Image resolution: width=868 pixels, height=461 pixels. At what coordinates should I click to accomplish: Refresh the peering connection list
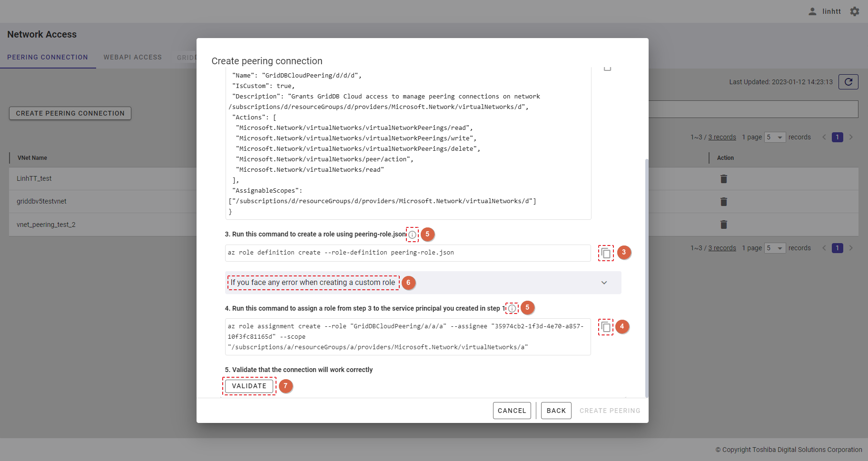click(x=848, y=82)
